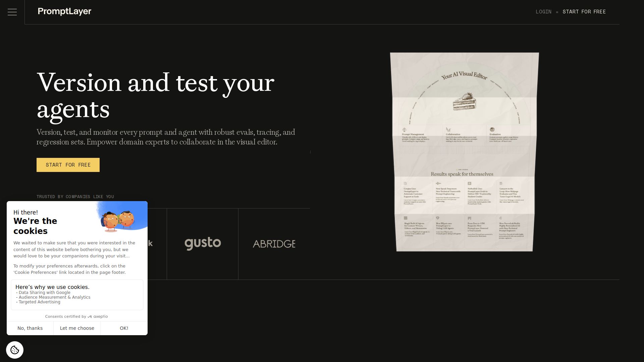
Task: Click the Prompt Management scales icon
Action: pyautogui.click(x=404, y=130)
